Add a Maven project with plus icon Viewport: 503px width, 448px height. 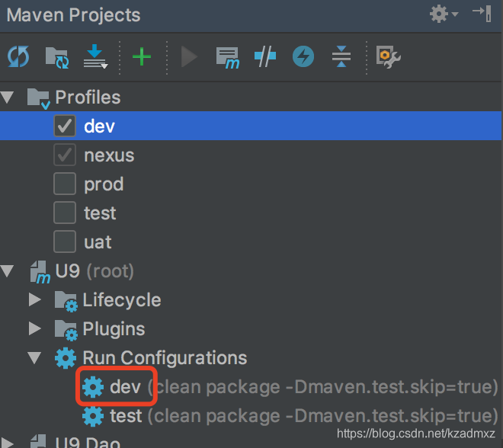(142, 56)
